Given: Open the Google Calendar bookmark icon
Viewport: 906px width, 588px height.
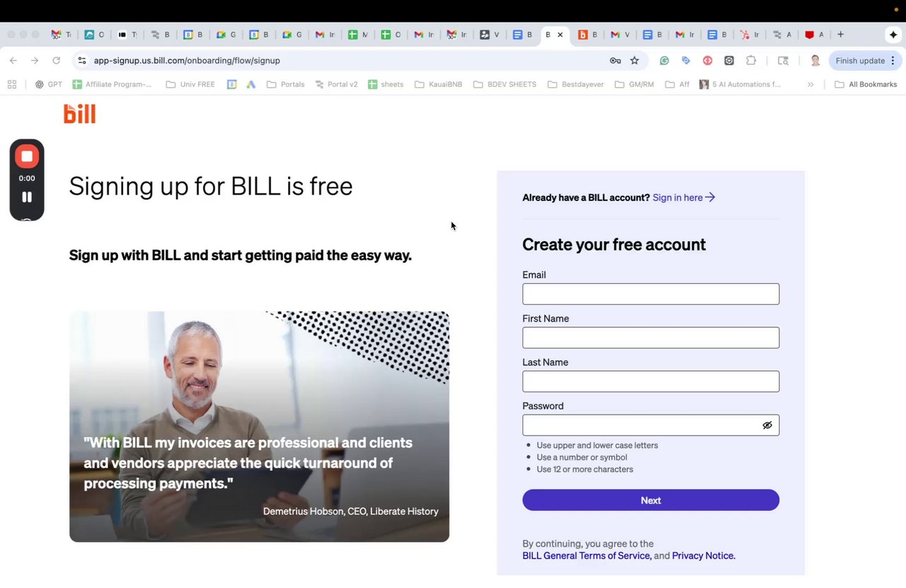Looking at the screenshot, I should [x=231, y=84].
